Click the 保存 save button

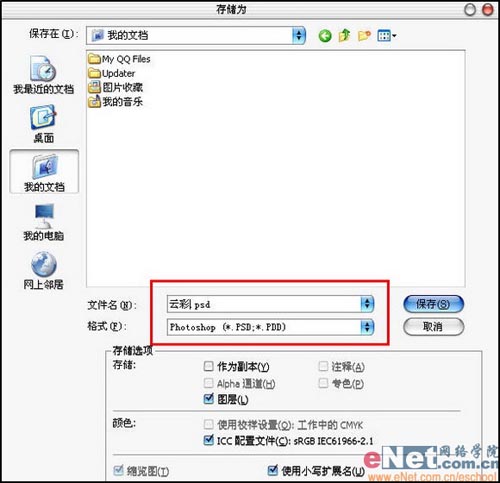(x=433, y=304)
